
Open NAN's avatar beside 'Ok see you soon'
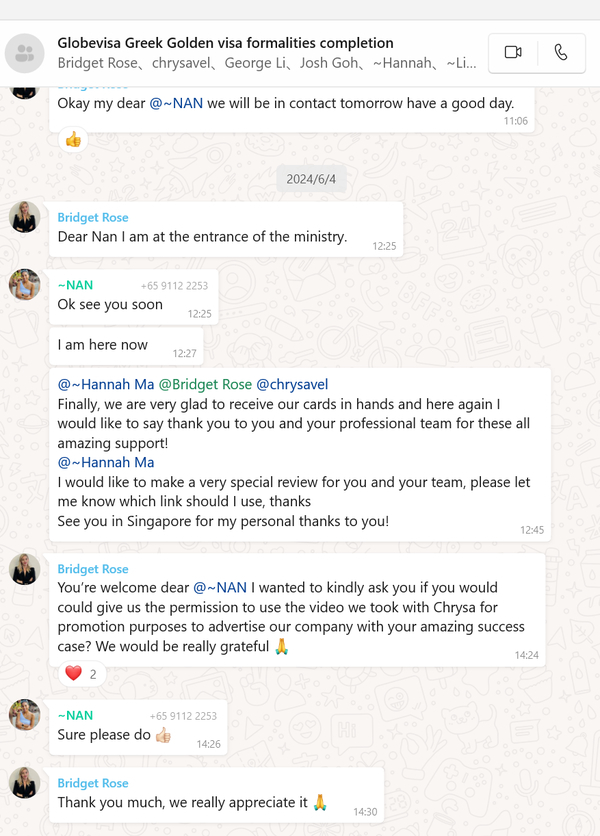point(25,284)
